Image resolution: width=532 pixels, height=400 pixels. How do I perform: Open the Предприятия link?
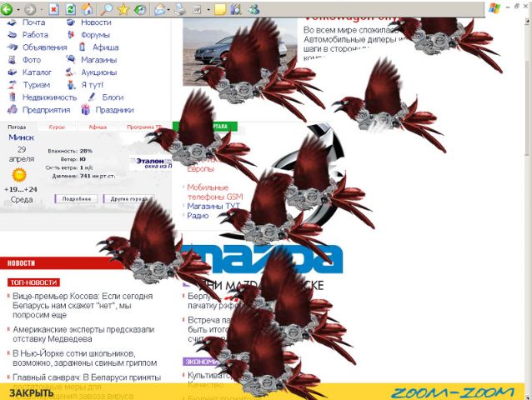47,110
